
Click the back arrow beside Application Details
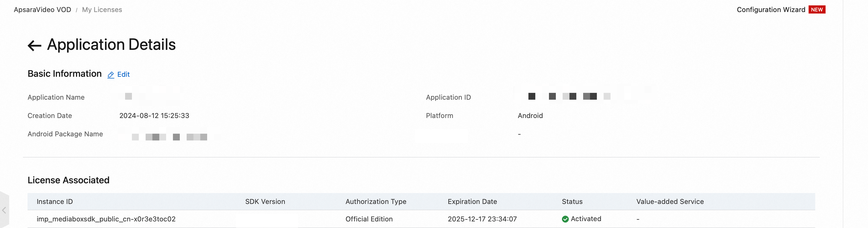[34, 45]
